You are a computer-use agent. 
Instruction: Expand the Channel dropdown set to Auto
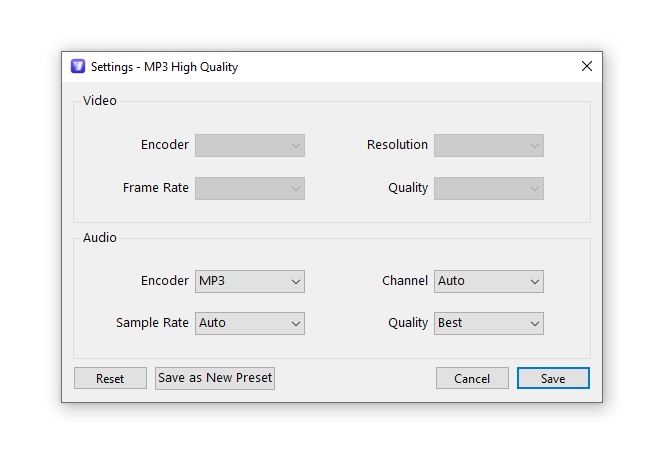pos(489,281)
